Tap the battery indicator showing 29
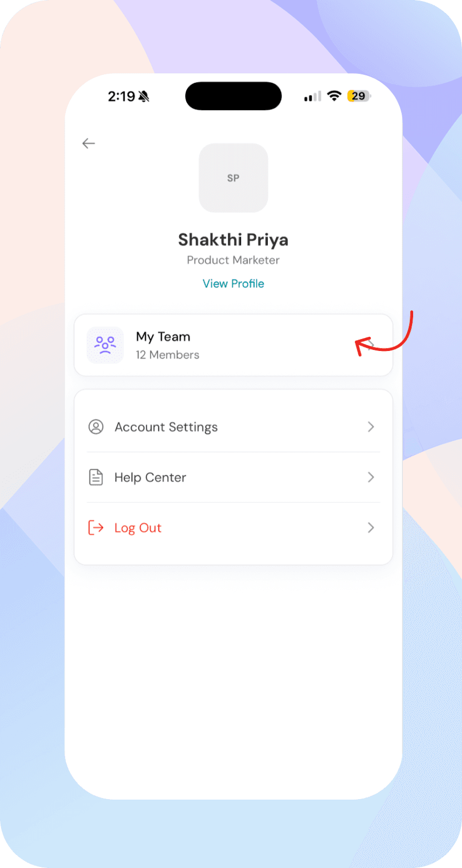Image resolution: width=462 pixels, height=868 pixels. (359, 96)
